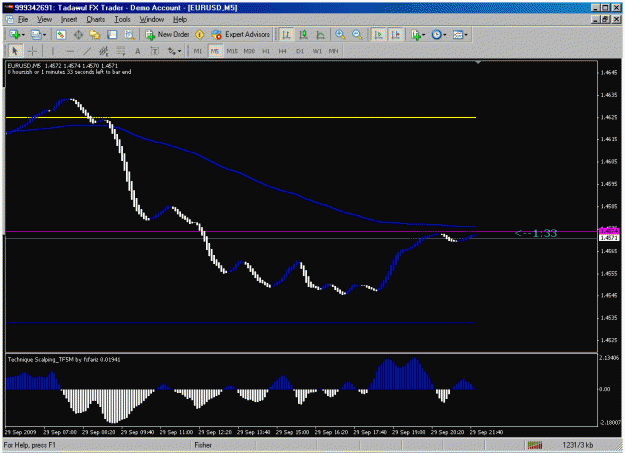Switch to M15 timeframe
Screen dimensions: 625x453
(x=232, y=51)
